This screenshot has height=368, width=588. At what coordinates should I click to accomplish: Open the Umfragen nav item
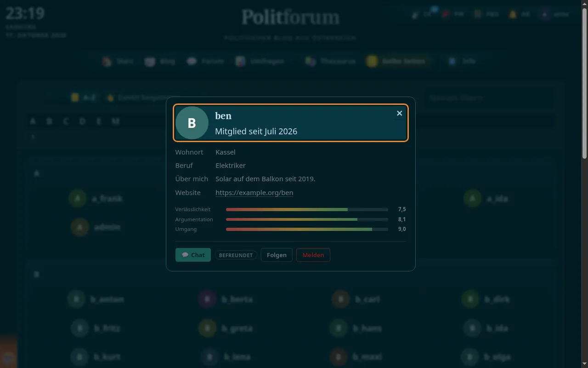pos(260,61)
